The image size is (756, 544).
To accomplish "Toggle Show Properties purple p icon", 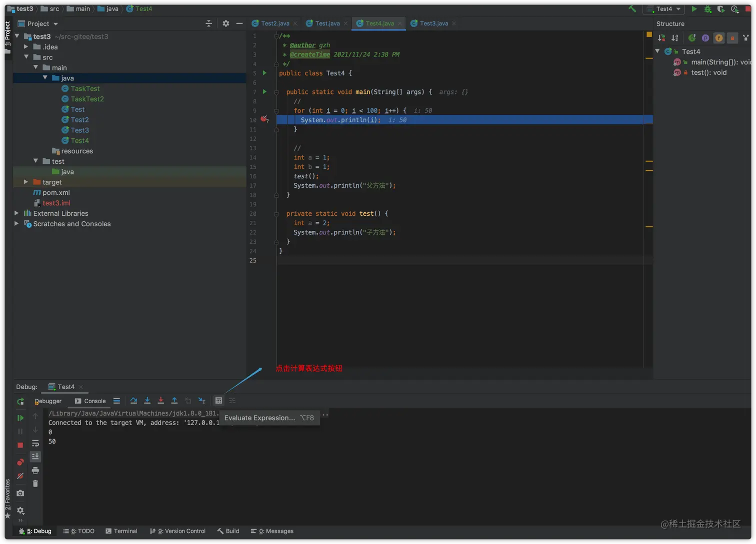I will point(705,38).
